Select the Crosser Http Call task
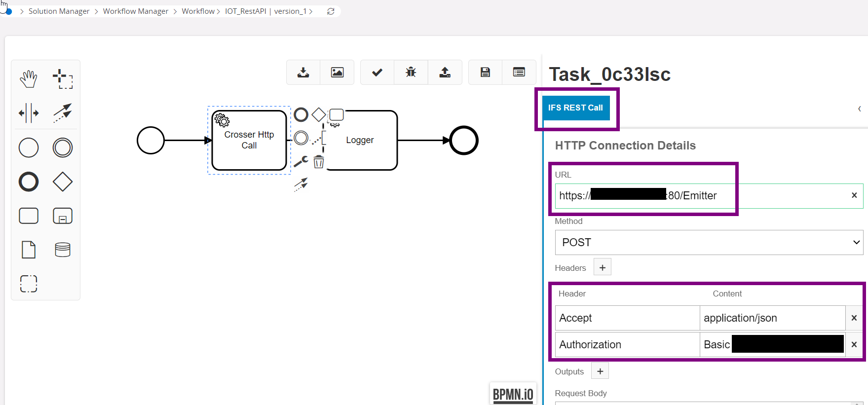The height and width of the screenshot is (405, 868). pyautogui.click(x=249, y=140)
